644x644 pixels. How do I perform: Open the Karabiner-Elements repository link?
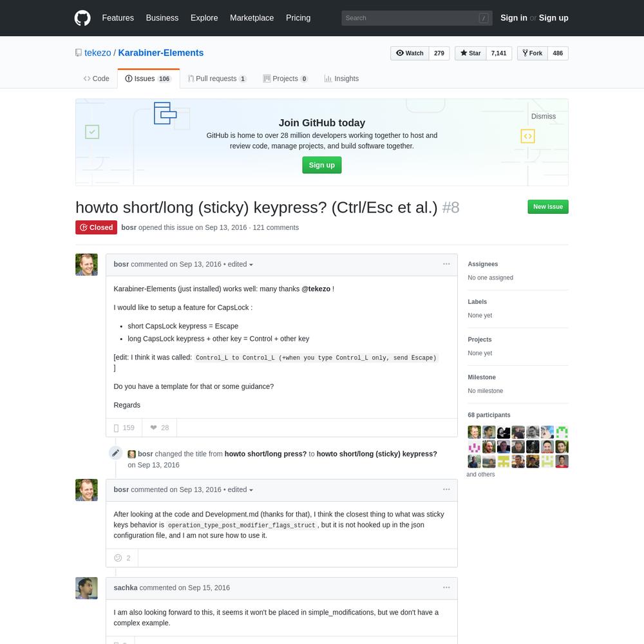pos(161,53)
